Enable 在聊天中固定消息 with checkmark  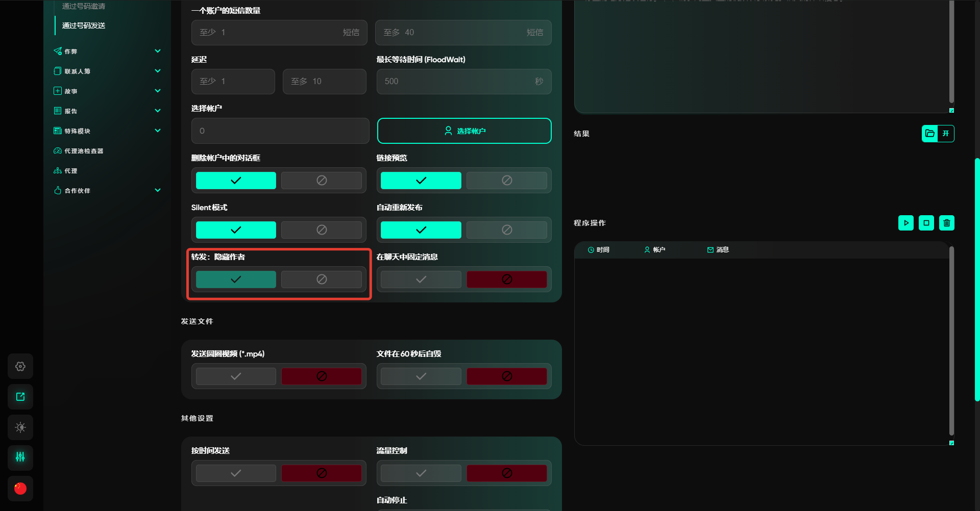[x=421, y=279]
